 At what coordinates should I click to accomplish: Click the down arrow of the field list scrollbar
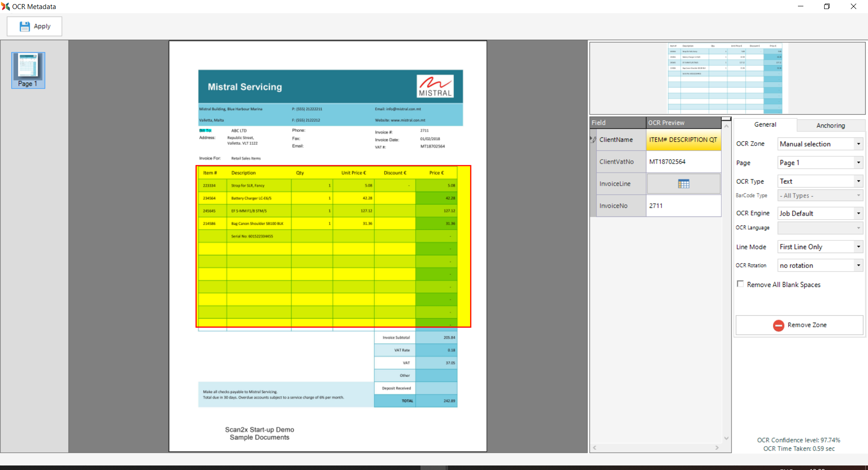coord(726,438)
